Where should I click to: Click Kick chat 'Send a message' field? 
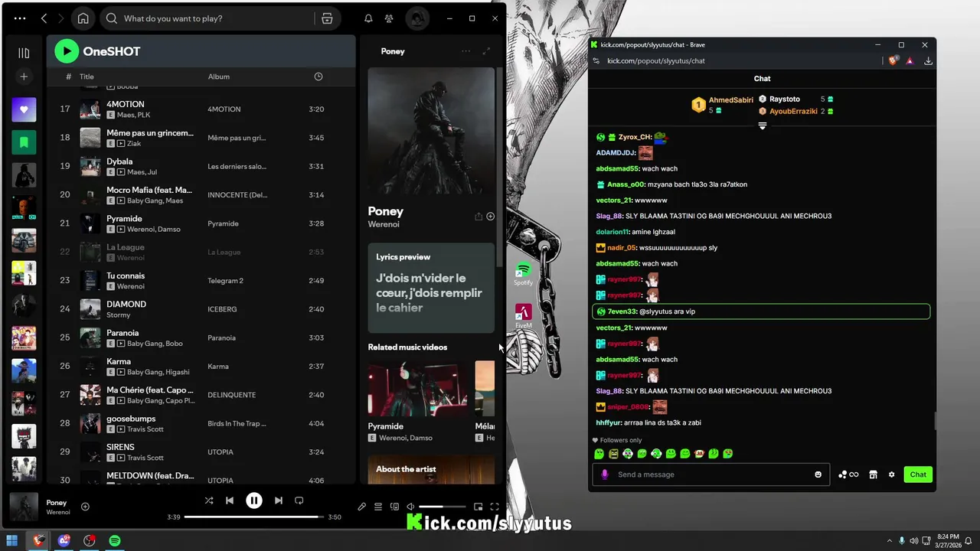click(710, 474)
